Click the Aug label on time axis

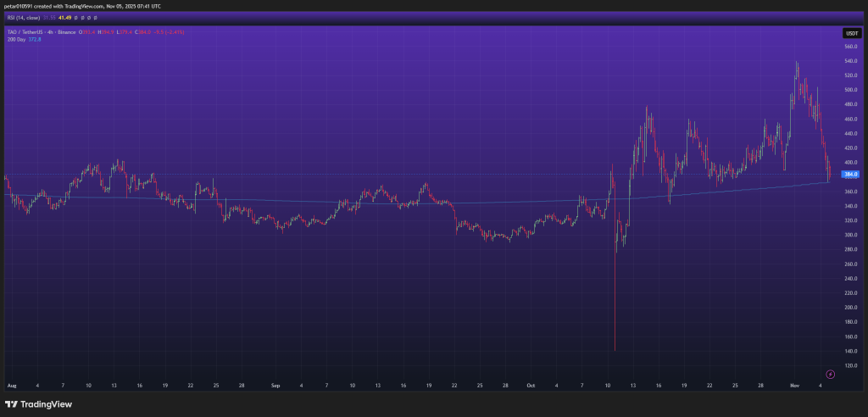click(x=12, y=385)
